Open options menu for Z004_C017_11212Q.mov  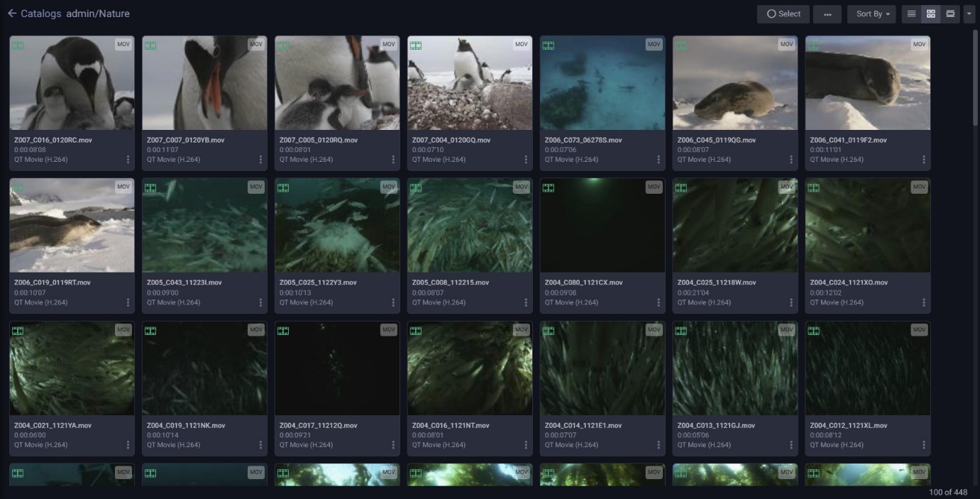click(x=394, y=445)
